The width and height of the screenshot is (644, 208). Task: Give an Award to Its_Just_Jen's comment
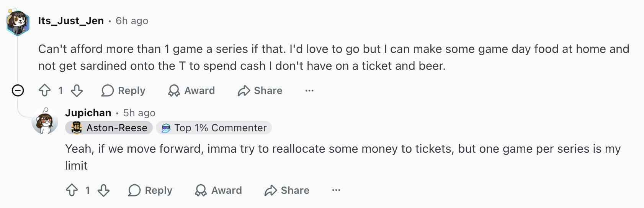point(191,91)
